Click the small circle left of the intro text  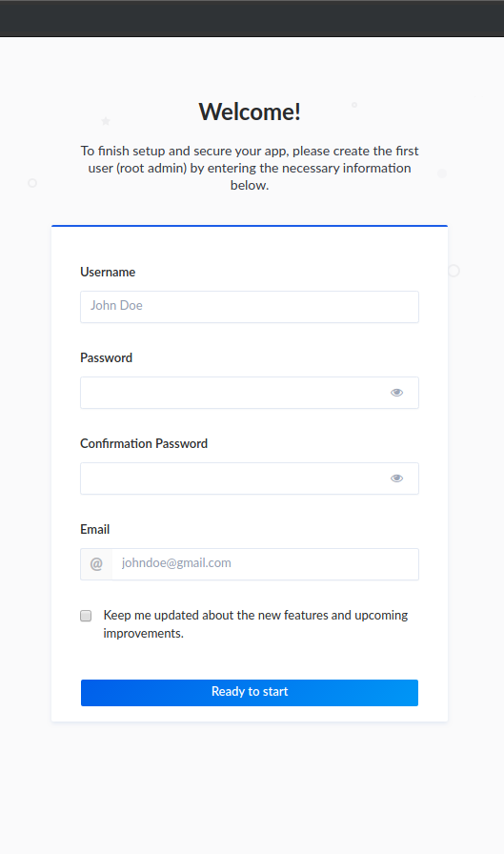(32, 183)
